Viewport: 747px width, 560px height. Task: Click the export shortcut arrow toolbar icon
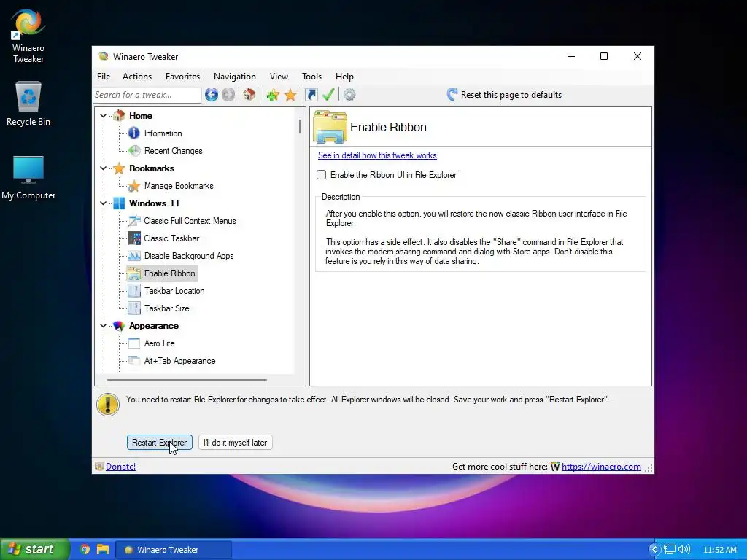click(311, 95)
